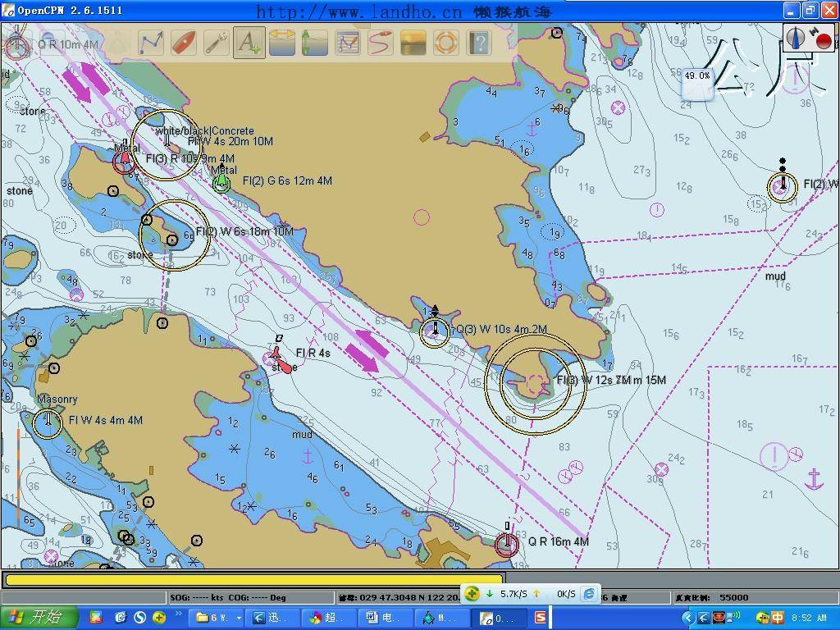Image resolution: width=840 pixels, height=630 pixels.
Task: Show tidal currents with the horizontal arrows icon
Action: (x=282, y=43)
